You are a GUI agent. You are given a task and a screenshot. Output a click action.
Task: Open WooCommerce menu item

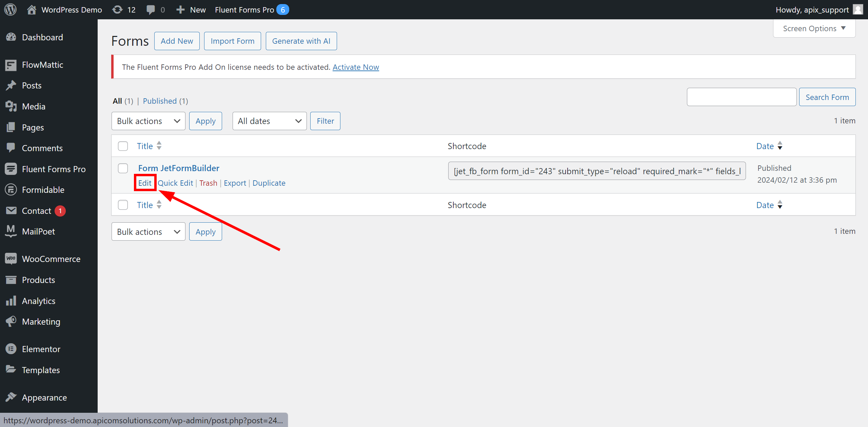(49, 259)
